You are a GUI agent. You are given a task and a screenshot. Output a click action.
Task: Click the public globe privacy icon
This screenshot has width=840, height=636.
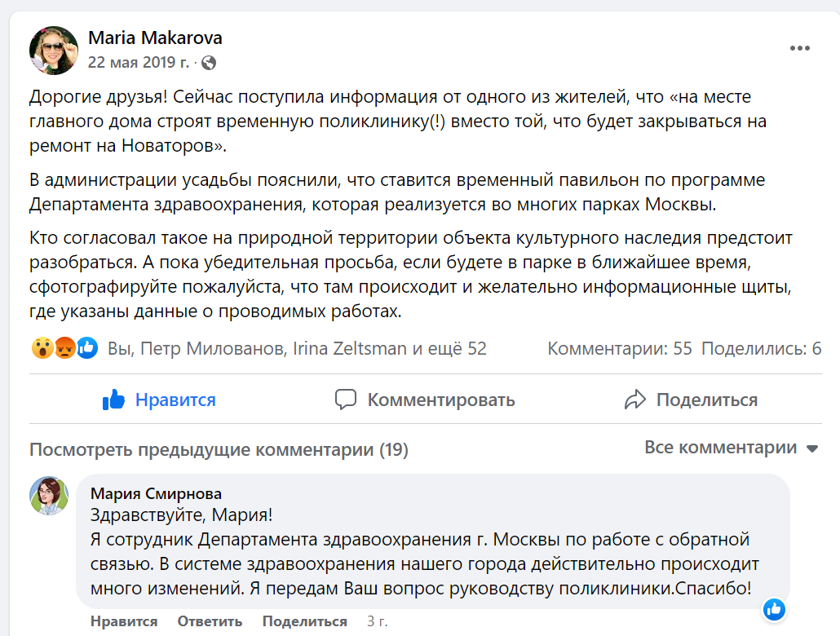click(x=209, y=62)
